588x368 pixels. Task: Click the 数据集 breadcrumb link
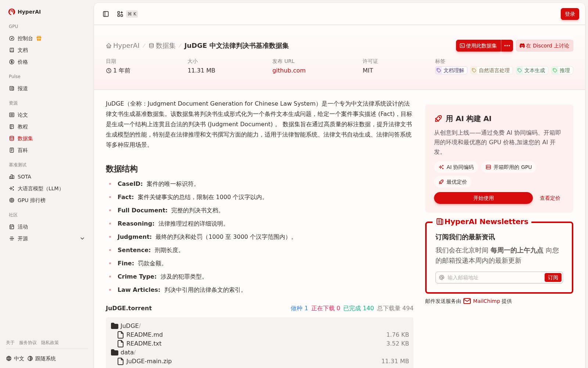point(162,46)
